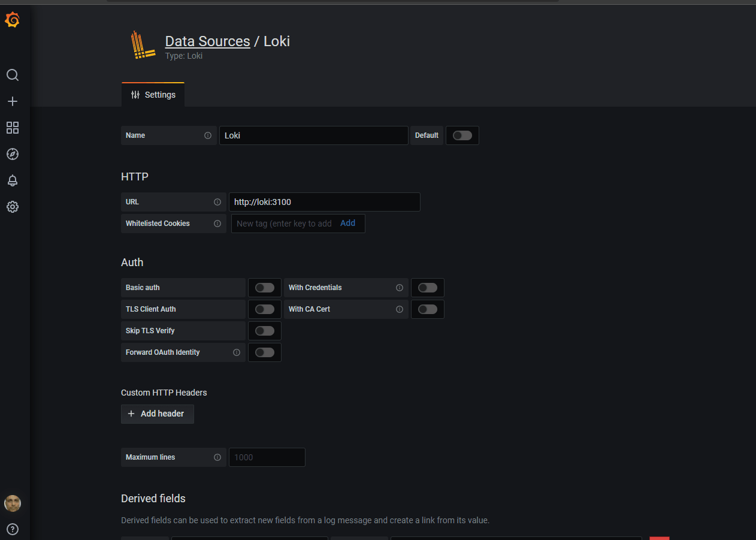The width and height of the screenshot is (756, 540).
Task: Enable Forward OAuth Identity
Action: pyautogui.click(x=265, y=352)
